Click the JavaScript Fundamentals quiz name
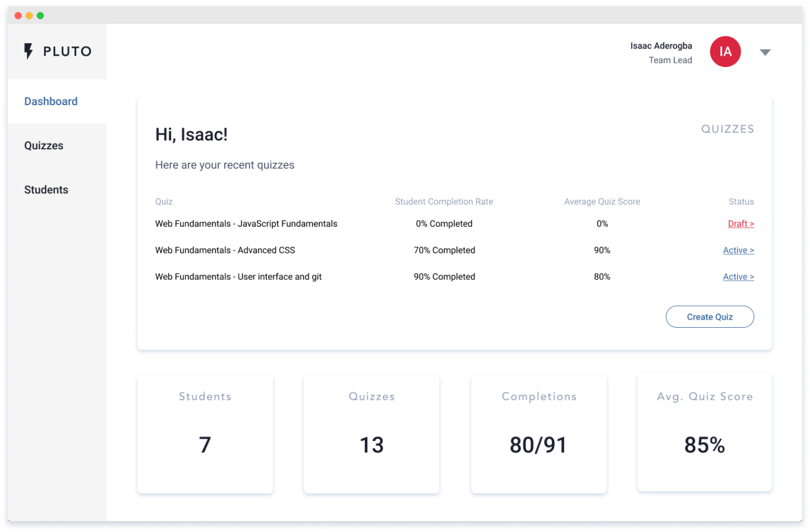 click(x=246, y=224)
